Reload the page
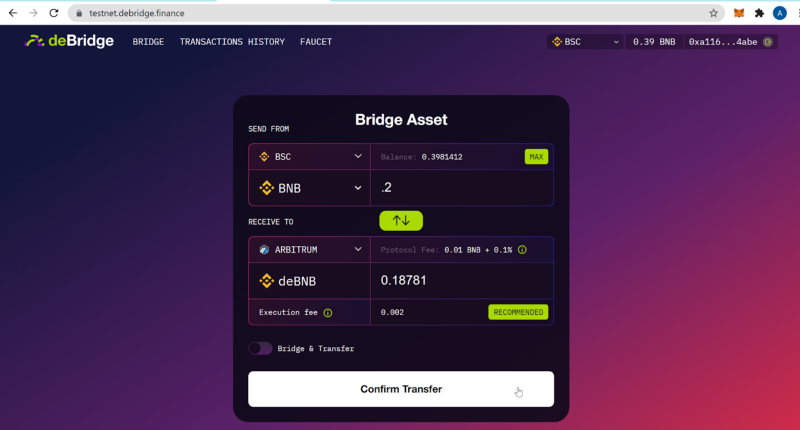The height and width of the screenshot is (430, 800). tap(54, 13)
